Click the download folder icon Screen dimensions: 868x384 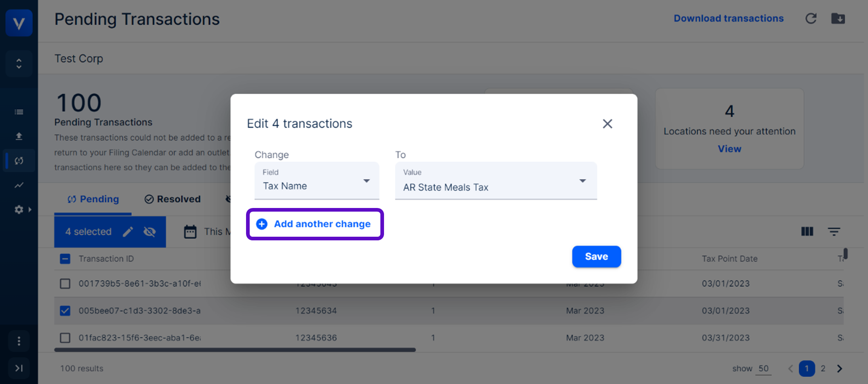point(838,19)
